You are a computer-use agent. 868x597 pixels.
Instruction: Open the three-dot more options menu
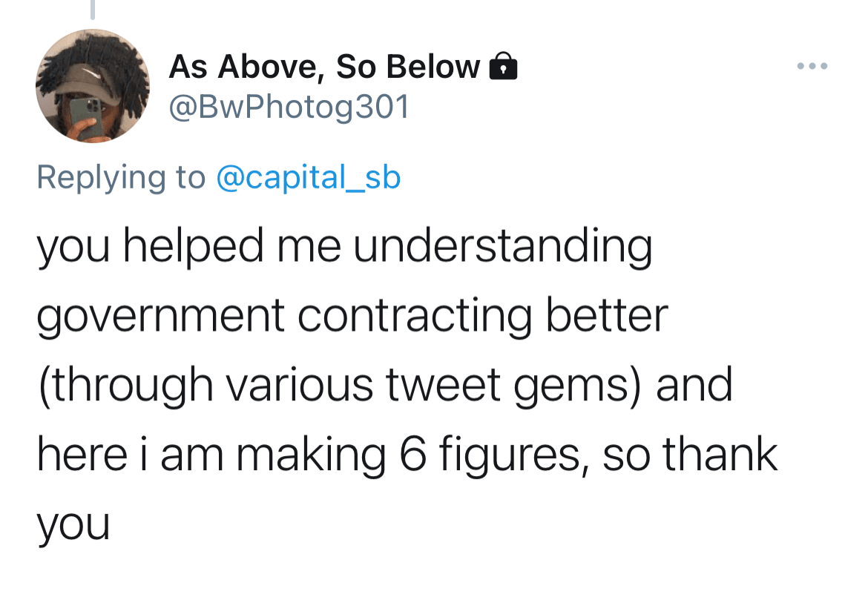tap(812, 67)
